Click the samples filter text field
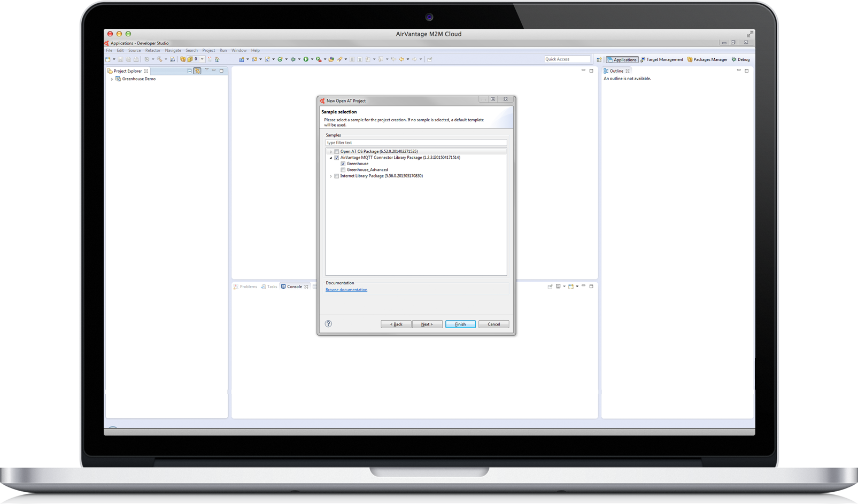The image size is (858, 504). [416, 143]
